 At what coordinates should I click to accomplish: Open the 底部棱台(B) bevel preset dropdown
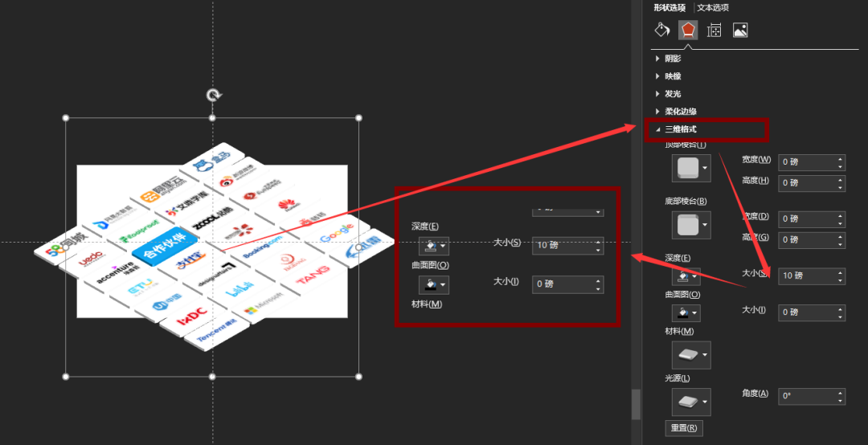(691, 225)
